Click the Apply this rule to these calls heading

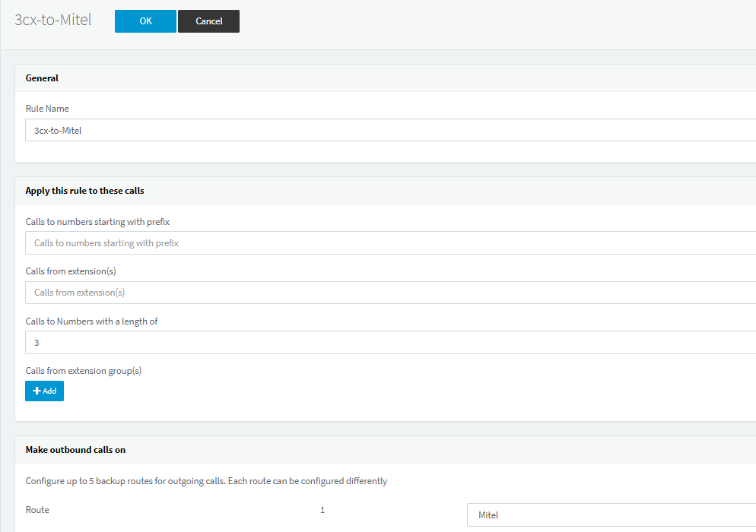pyautogui.click(x=85, y=191)
